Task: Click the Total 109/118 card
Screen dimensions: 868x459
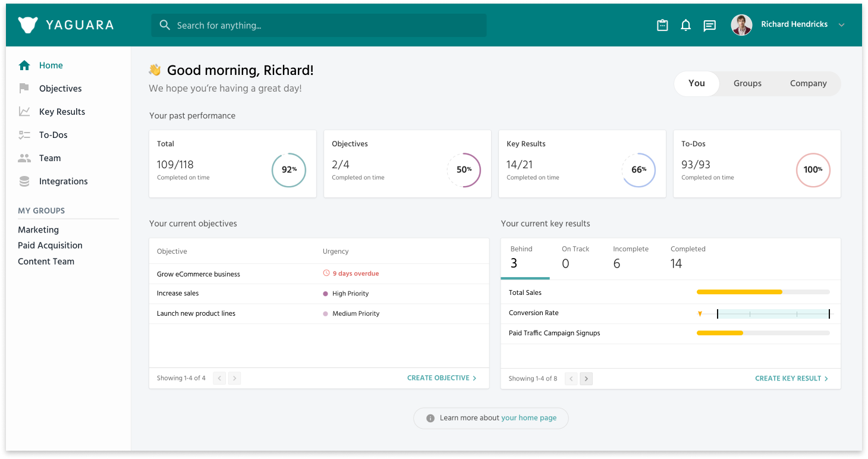Action: click(x=232, y=164)
